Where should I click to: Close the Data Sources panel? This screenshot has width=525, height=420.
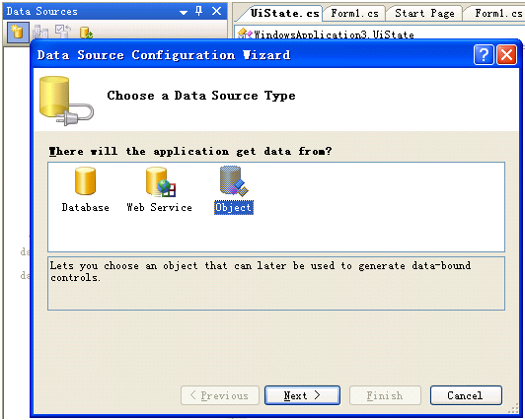(x=217, y=12)
